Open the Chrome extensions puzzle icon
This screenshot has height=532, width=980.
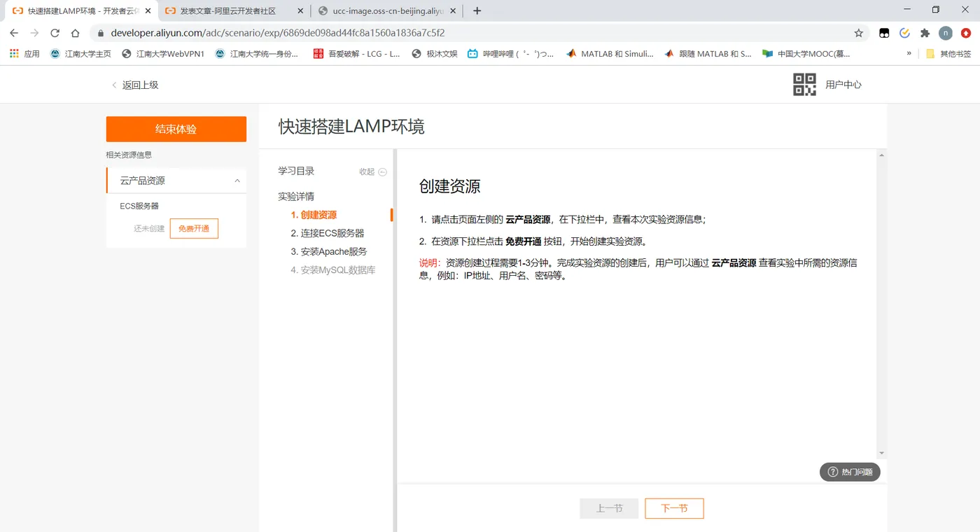(x=925, y=33)
